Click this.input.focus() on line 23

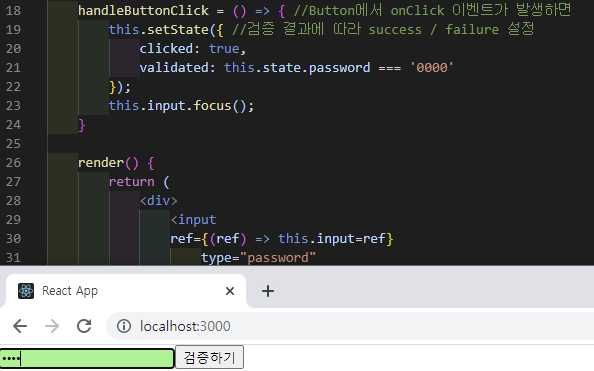[x=181, y=105]
